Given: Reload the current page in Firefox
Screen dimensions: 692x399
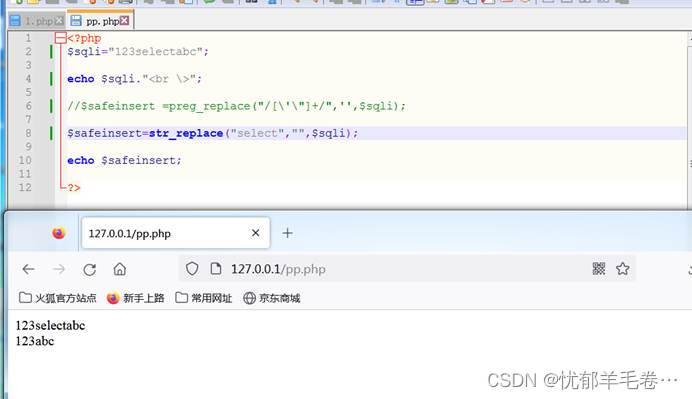Looking at the screenshot, I should [90, 269].
